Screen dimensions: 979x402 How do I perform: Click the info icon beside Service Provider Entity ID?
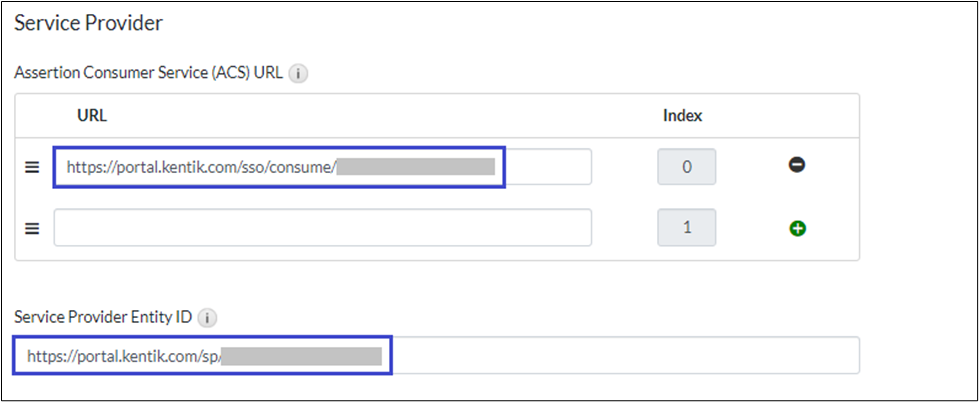pyautogui.click(x=208, y=318)
